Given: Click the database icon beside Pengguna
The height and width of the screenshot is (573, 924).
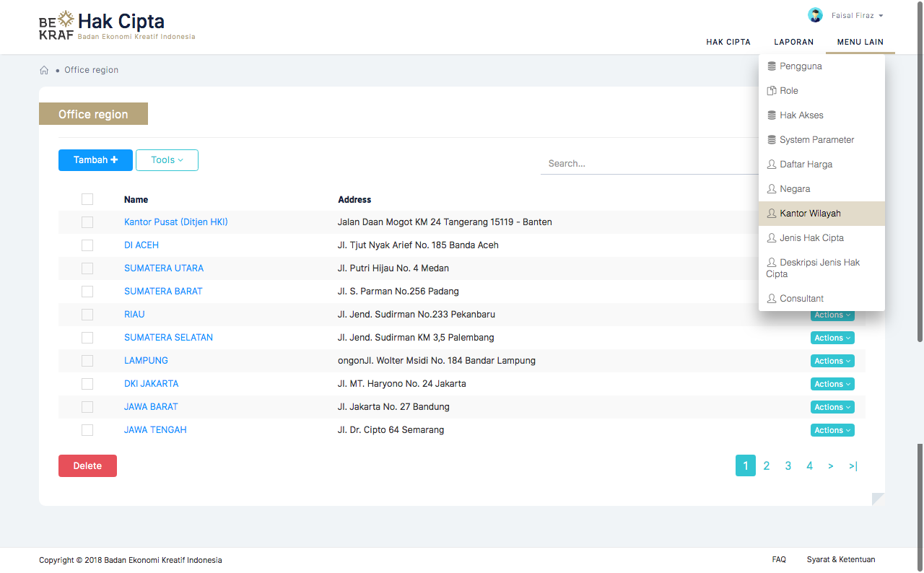Looking at the screenshot, I should [x=772, y=66].
